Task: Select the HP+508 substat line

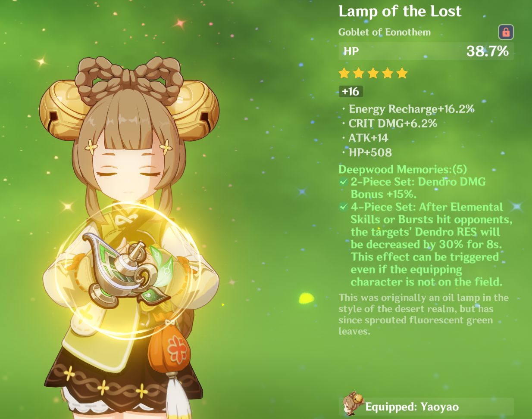Action: coord(370,152)
